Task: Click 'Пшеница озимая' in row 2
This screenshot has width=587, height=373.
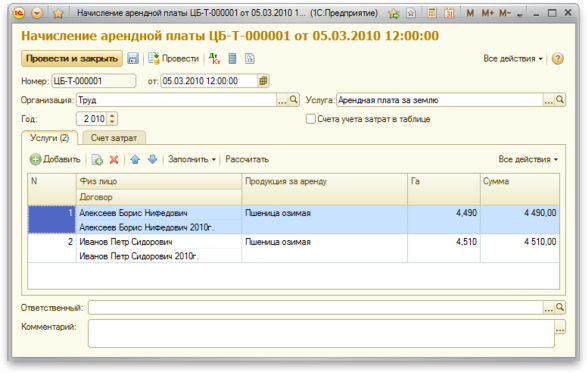Action: point(278,242)
